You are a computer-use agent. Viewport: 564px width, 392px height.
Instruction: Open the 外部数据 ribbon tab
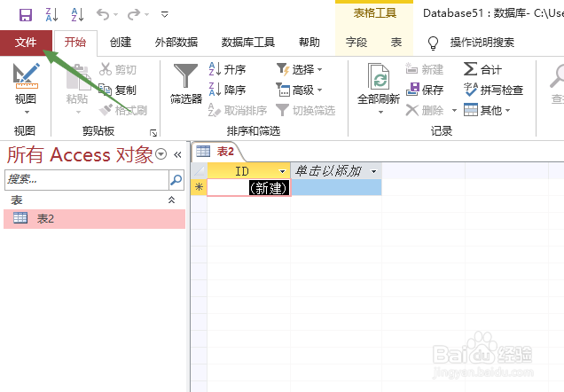(176, 43)
